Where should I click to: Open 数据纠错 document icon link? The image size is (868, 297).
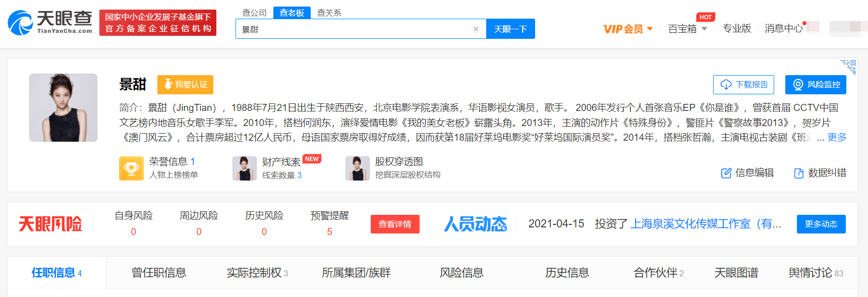[820, 173]
